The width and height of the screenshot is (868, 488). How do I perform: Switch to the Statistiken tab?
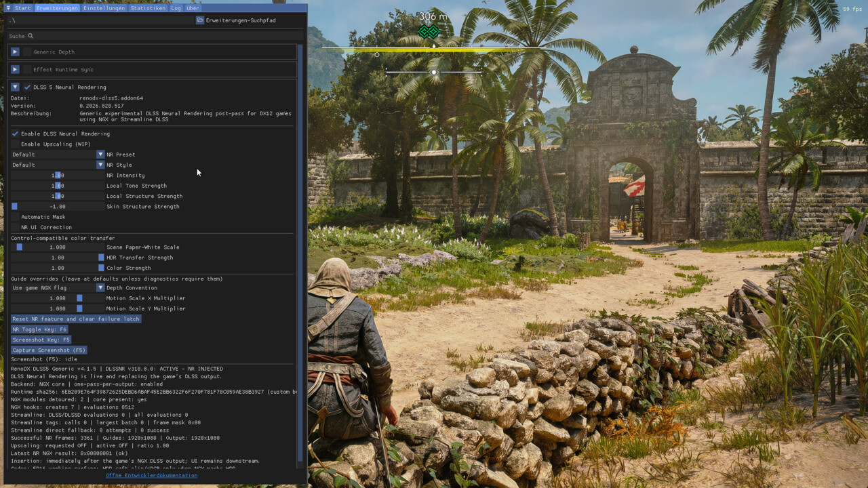148,8
